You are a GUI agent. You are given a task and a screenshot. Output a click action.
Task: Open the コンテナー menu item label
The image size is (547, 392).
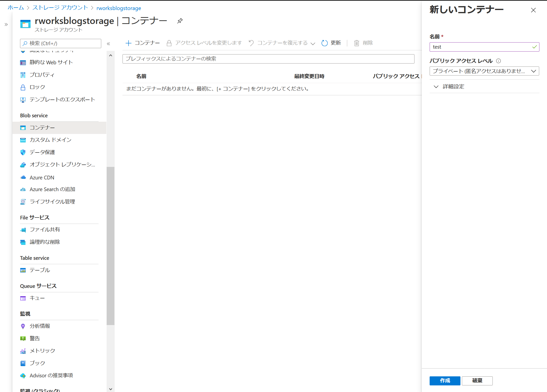pyautogui.click(x=42, y=128)
